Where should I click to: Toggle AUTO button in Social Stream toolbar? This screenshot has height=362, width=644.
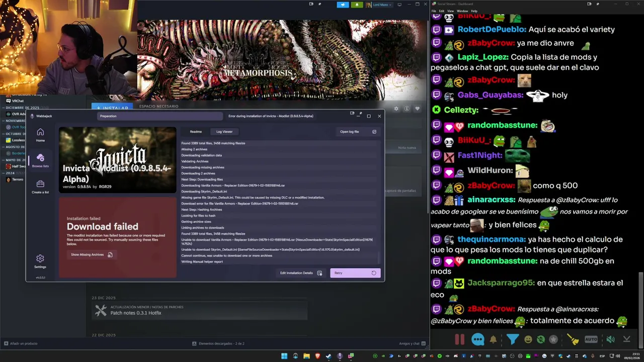tap(591, 339)
